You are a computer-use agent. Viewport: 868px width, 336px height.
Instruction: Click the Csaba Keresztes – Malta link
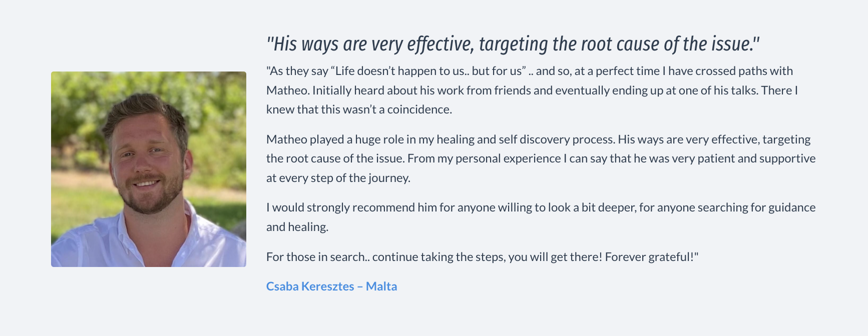[331, 286]
